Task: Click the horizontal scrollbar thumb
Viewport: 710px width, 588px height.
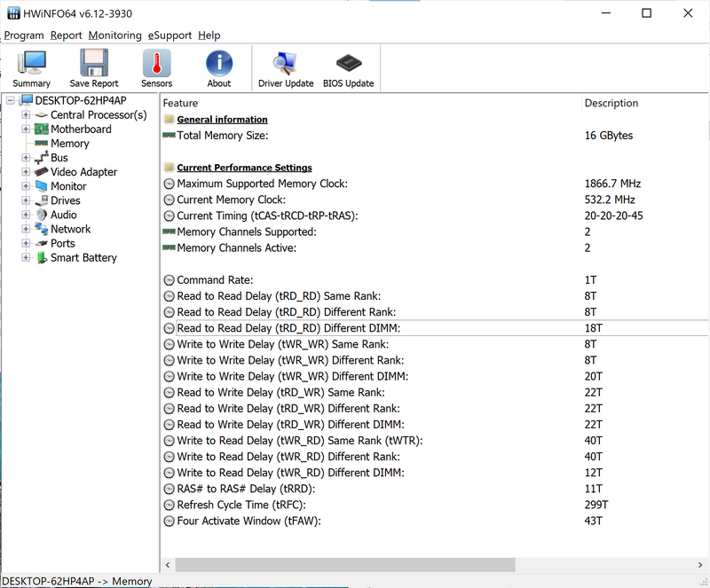Action: click(345, 564)
